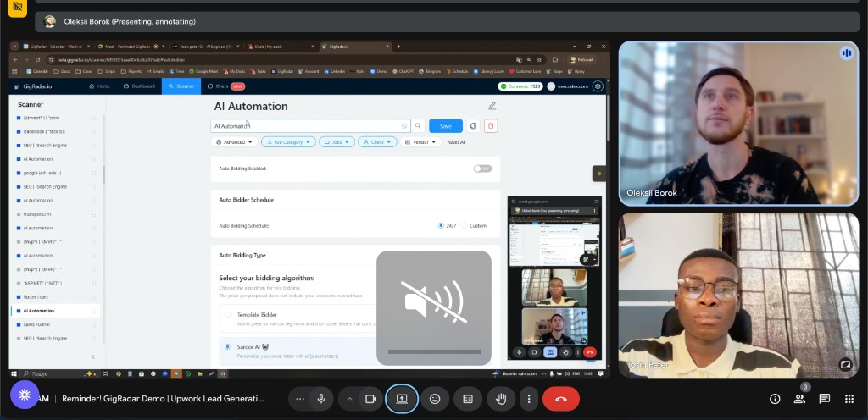Click the browser reload button in shared Chrome
Image resolution: width=868 pixels, height=420 pixels.
pos(37,59)
